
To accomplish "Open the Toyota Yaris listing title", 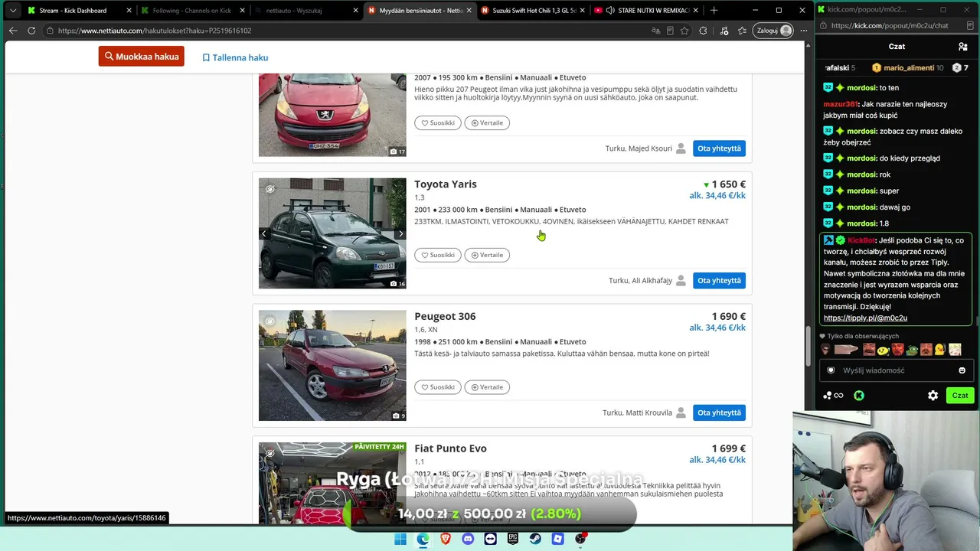I will click(446, 184).
